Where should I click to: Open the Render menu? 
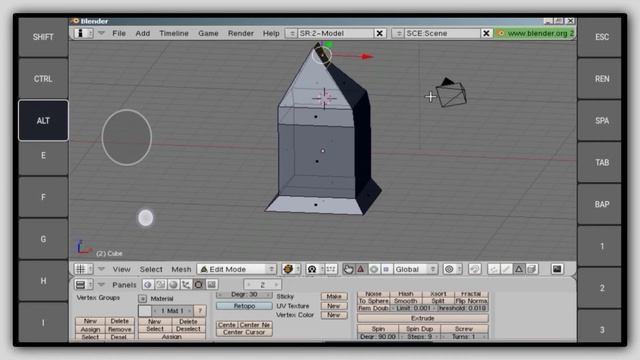[x=240, y=33]
